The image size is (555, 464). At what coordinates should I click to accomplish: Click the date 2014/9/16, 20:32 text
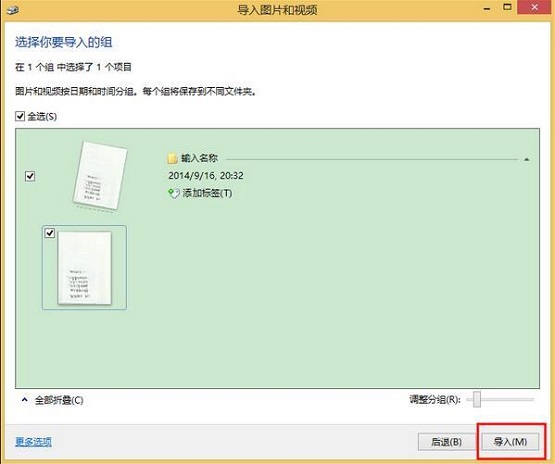206,176
